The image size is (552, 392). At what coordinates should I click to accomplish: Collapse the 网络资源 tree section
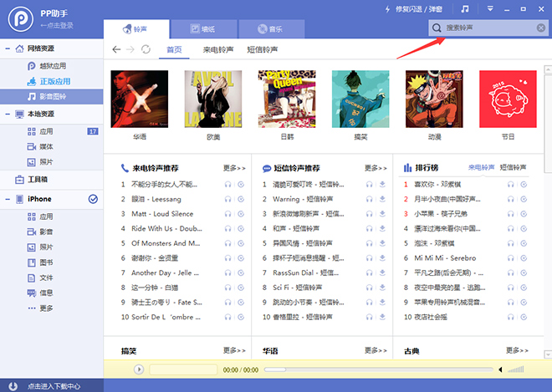(x=7, y=50)
